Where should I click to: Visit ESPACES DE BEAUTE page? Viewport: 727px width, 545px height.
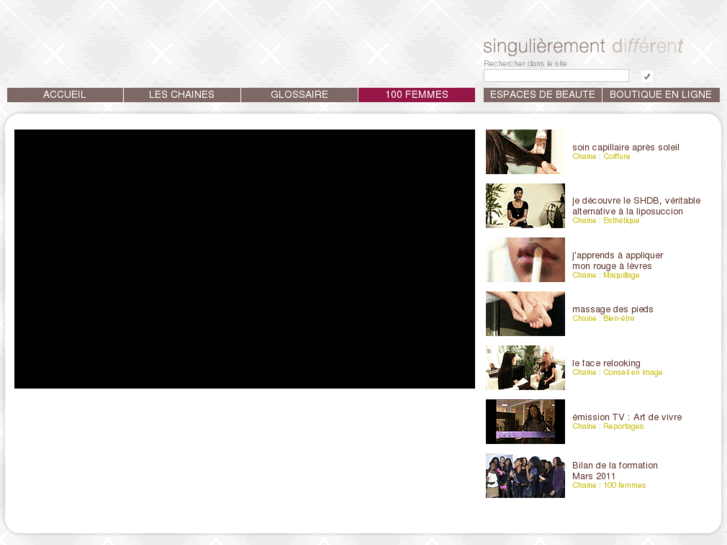542,95
